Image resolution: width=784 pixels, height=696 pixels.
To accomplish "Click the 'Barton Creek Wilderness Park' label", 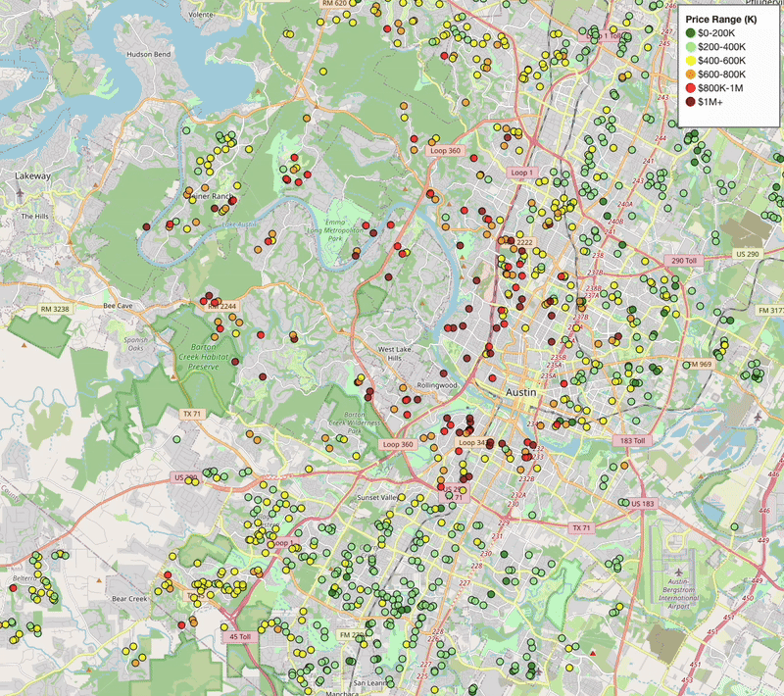I will (x=355, y=423).
